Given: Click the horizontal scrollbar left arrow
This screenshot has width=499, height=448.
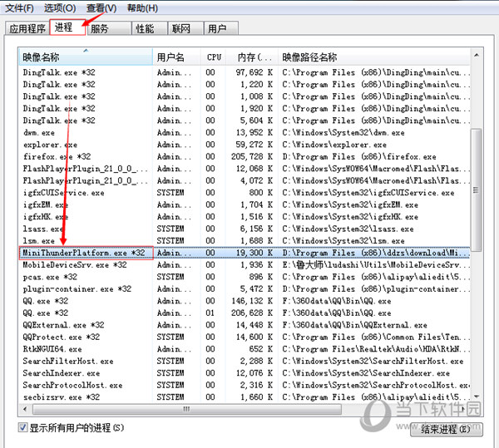Looking at the screenshot, I should coord(25,409).
